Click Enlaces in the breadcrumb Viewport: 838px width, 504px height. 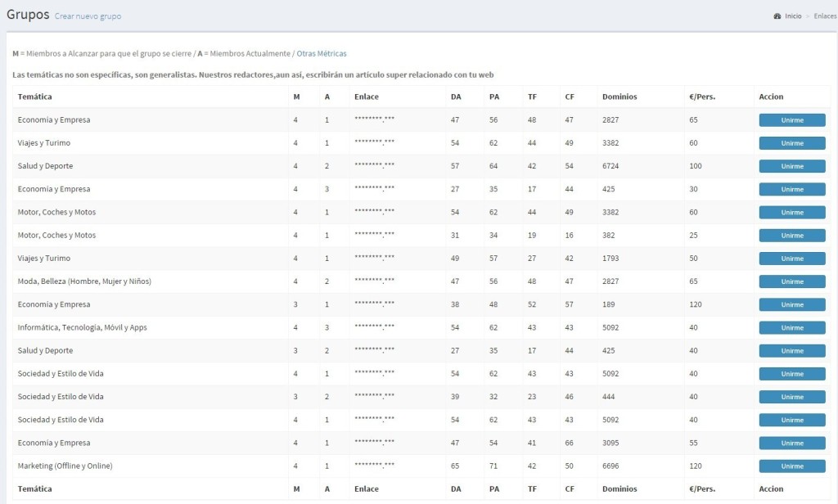825,16
